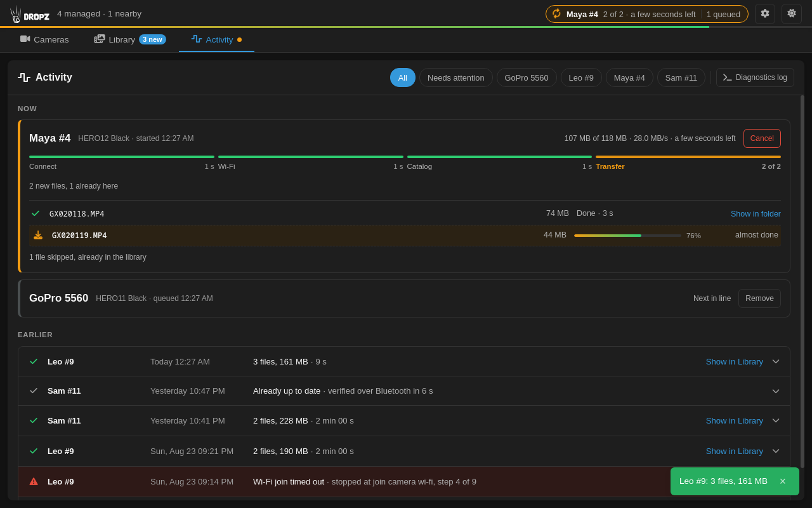Click the pulse icon on Activity tab
The width and height of the screenshot is (812, 508).
(197, 39)
